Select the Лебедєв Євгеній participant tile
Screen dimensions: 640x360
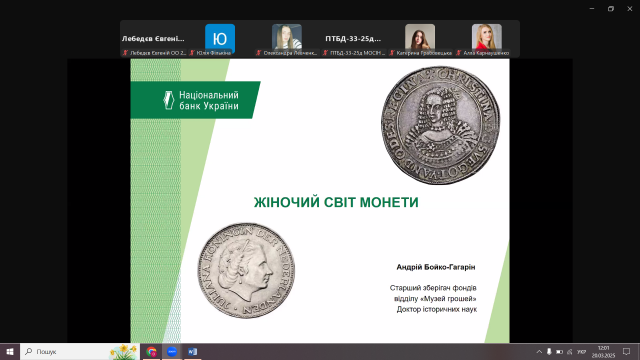[x=153, y=39]
